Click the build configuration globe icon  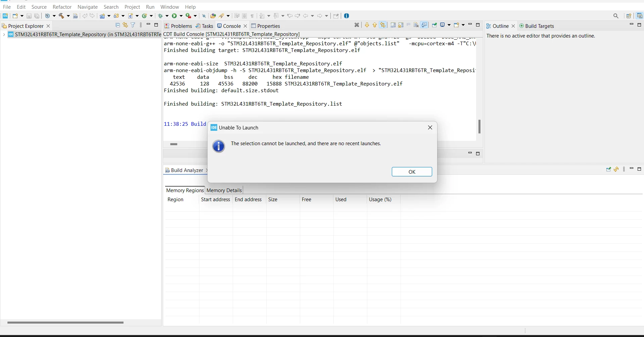click(47, 16)
